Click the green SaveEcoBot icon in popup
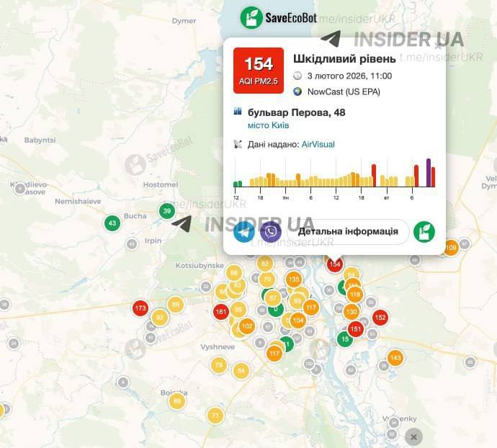Image resolution: width=497 pixels, height=448 pixels. pyautogui.click(x=424, y=232)
